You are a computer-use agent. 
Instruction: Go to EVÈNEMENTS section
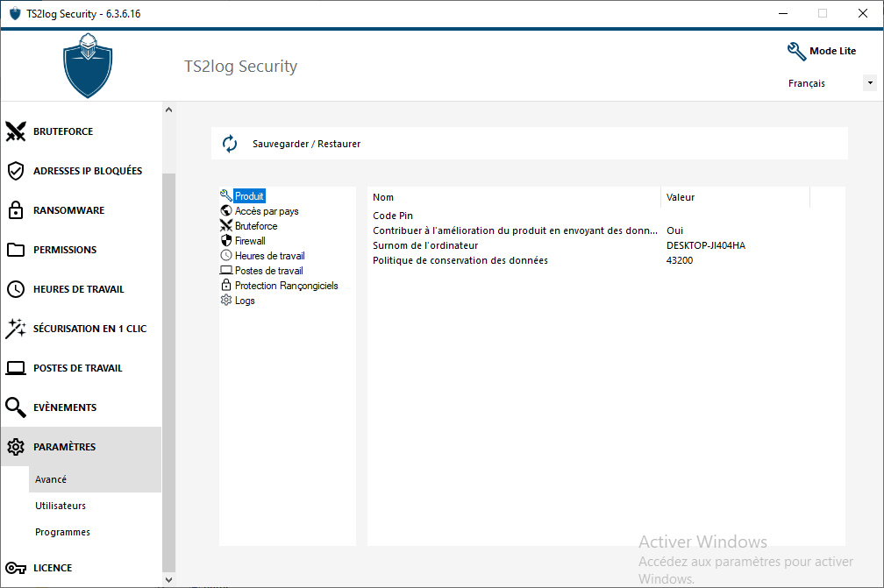coord(65,407)
